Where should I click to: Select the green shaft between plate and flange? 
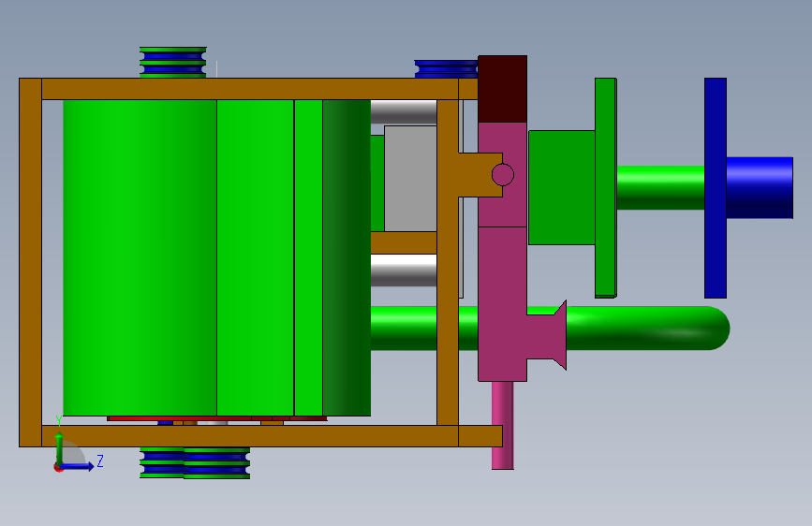coord(660,187)
